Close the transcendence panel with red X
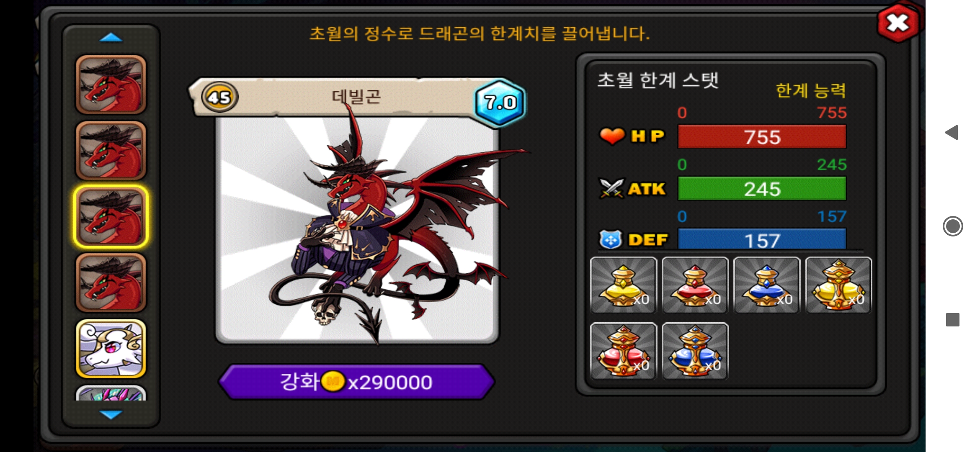This screenshot has height=452, width=980. [898, 23]
